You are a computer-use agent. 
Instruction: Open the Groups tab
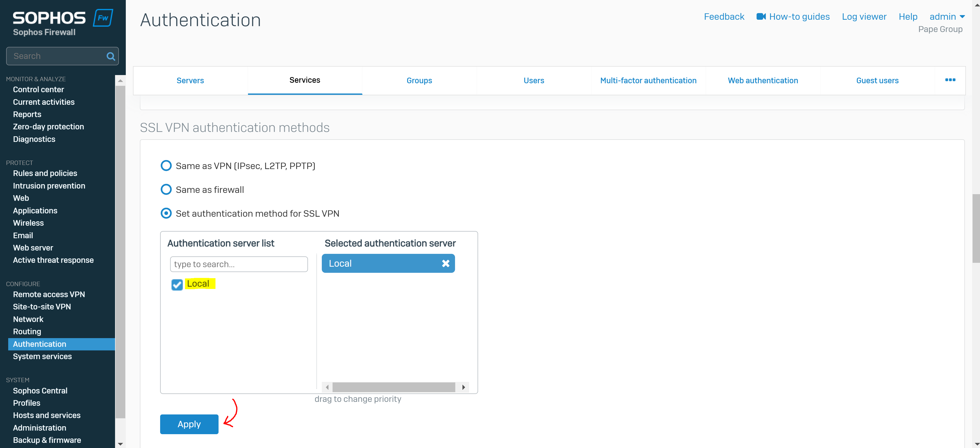[x=419, y=81]
